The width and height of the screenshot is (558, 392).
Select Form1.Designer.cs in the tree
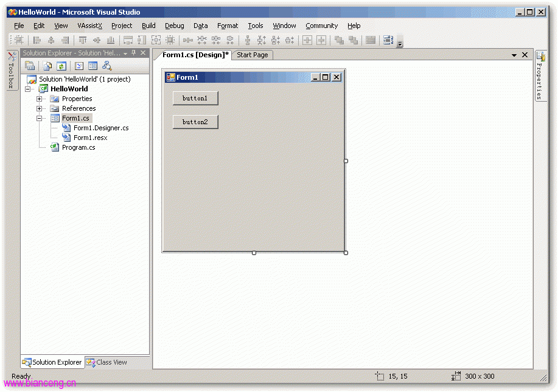click(101, 128)
